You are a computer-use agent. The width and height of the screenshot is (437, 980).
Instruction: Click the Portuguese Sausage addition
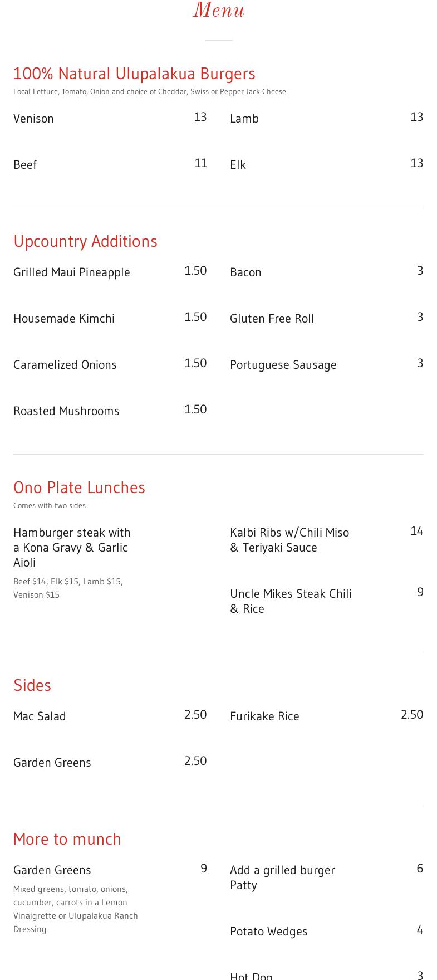pos(283,365)
